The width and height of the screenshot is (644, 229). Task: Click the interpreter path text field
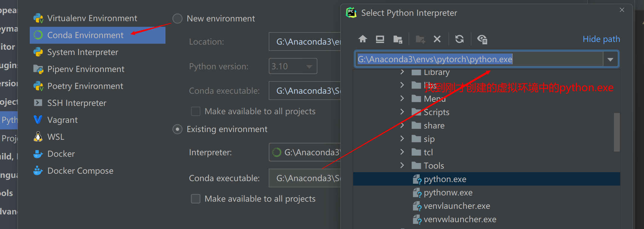pos(479,59)
